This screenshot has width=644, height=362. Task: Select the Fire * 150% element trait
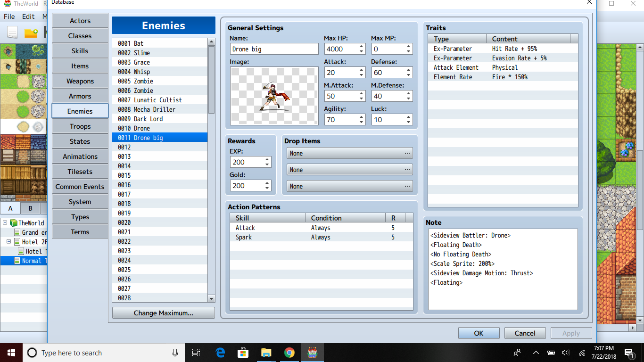(x=503, y=77)
